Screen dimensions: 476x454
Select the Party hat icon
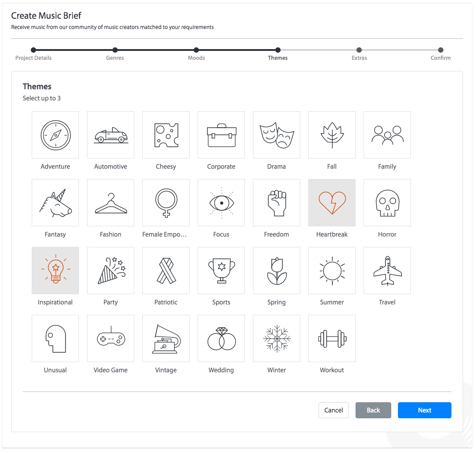coord(111,271)
